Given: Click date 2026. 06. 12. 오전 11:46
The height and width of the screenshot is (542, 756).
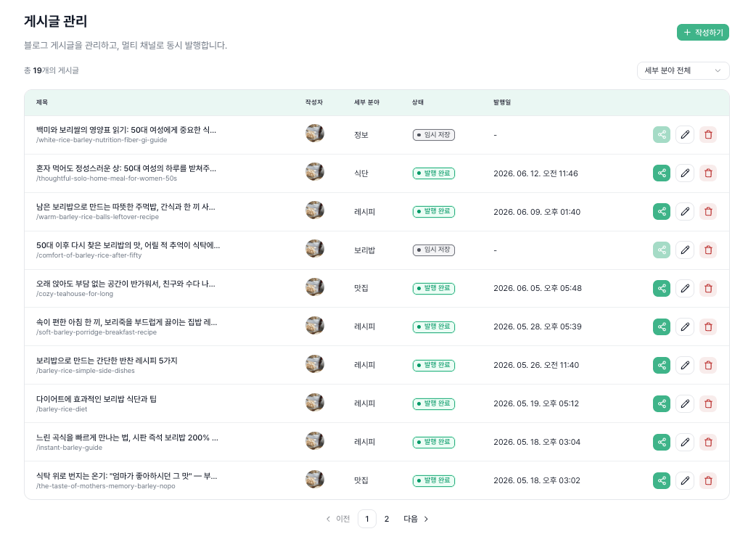Looking at the screenshot, I should coord(535,173).
